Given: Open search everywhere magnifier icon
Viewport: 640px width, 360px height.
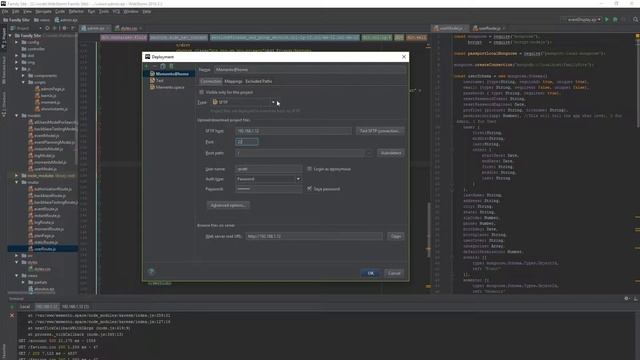Looking at the screenshot, I should pos(636,20).
